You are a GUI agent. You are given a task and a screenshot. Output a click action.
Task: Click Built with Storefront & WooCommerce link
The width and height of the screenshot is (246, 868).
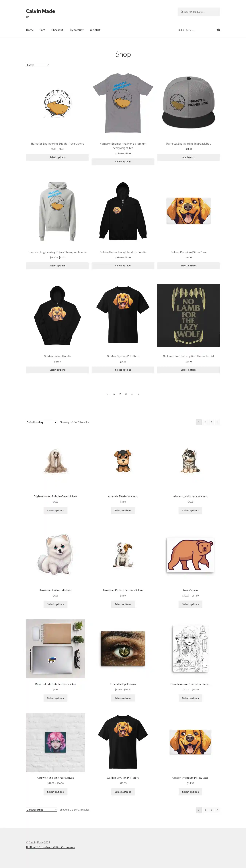[x=51, y=847]
